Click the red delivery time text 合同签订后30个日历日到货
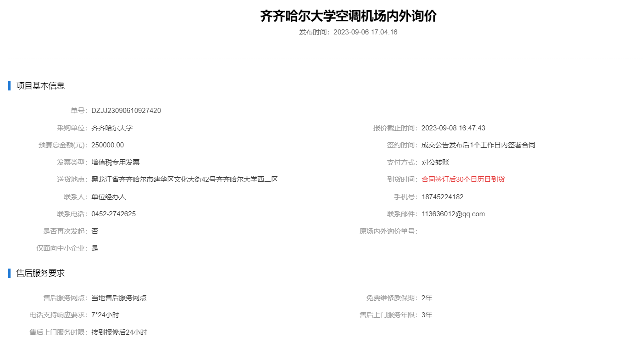Screen dimensions: 644x348 tap(463, 180)
